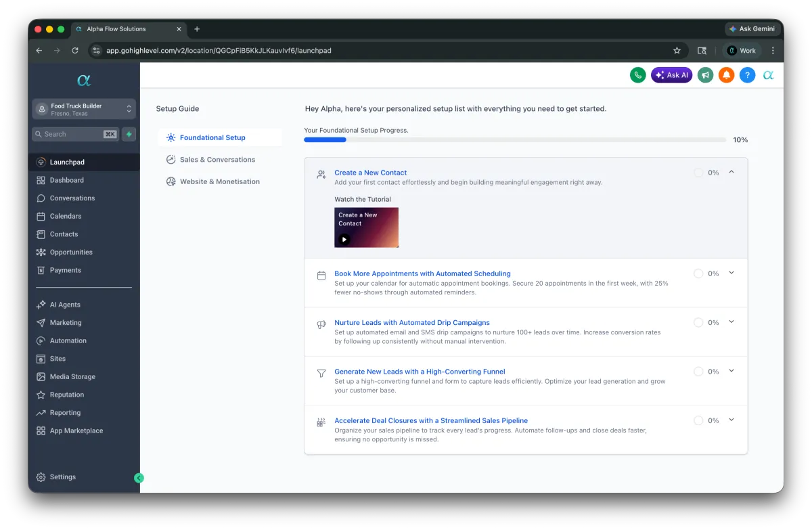Screen dimensions: 812x530
Task: Open the megaphone announcements icon
Action: (705, 75)
